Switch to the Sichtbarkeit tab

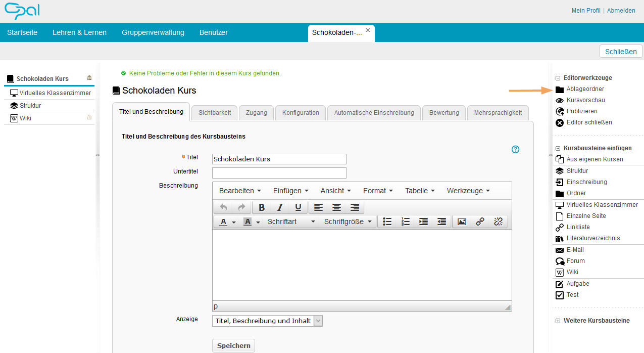[x=215, y=113]
